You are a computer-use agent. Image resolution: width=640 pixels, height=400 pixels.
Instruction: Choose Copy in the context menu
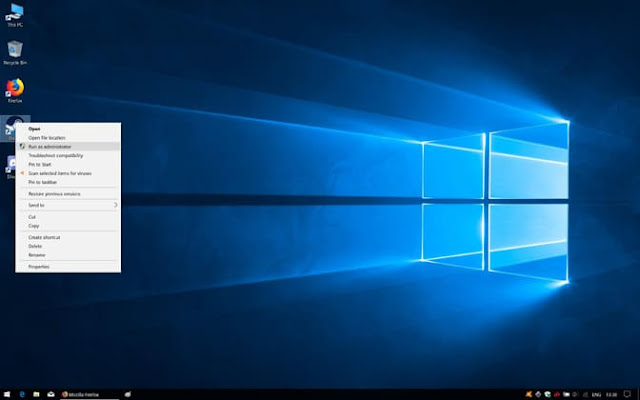coord(68,226)
